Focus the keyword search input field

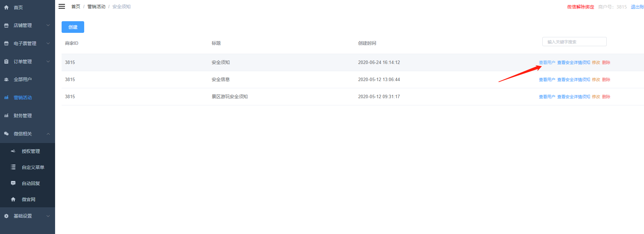[x=574, y=42]
